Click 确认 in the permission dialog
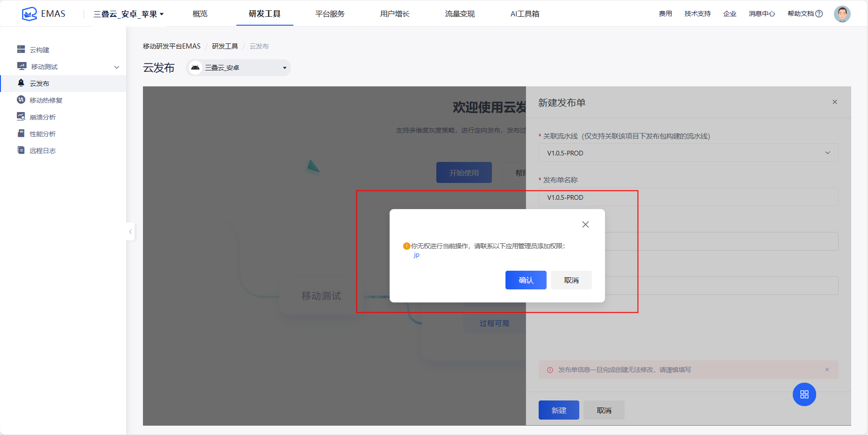 [x=526, y=280]
